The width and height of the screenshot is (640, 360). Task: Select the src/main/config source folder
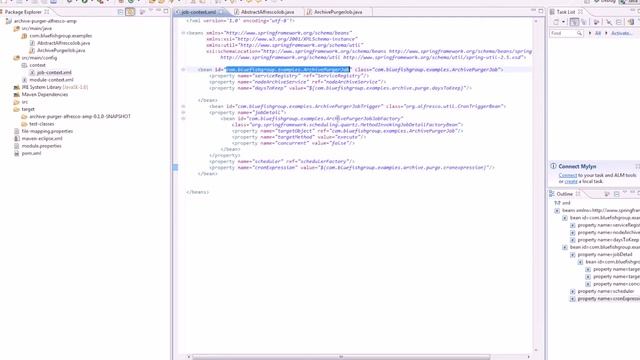point(39,58)
